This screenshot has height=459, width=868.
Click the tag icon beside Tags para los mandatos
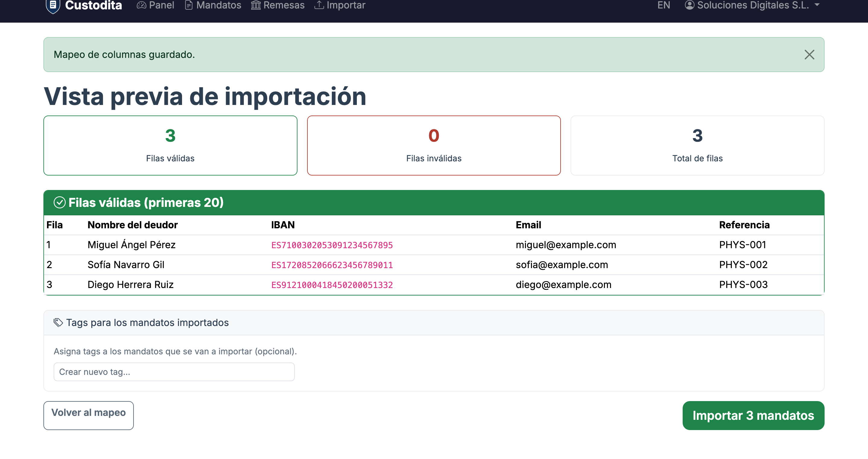tap(58, 322)
